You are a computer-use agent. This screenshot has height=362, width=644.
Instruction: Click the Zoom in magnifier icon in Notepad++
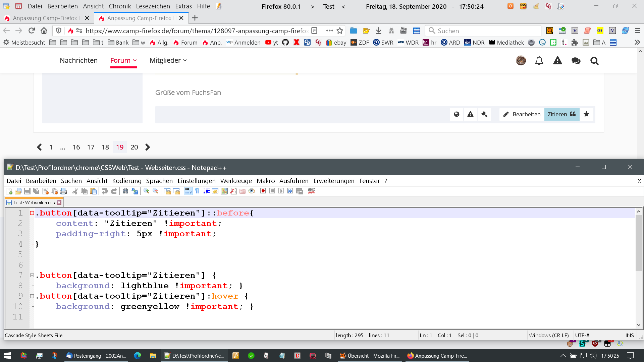[x=146, y=191]
